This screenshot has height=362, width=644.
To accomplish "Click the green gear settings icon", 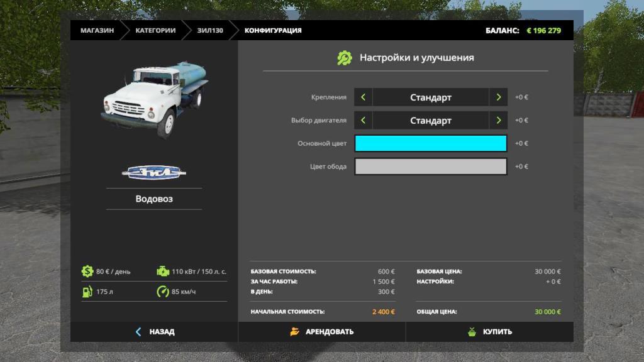I will click(x=345, y=58).
